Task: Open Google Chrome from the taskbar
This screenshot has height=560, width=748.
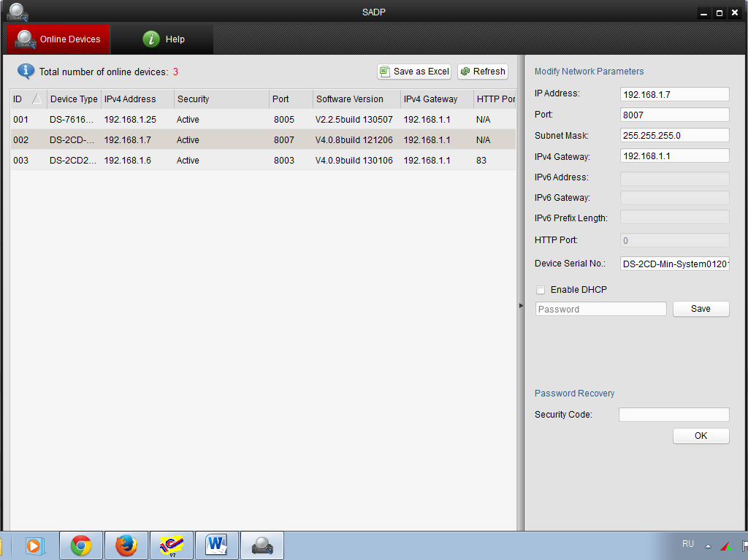Action: pyautogui.click(x=81, y=545)
